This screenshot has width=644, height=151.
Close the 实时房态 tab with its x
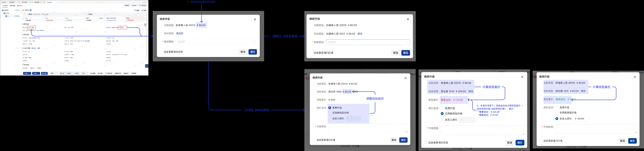(x=19, y=2)
